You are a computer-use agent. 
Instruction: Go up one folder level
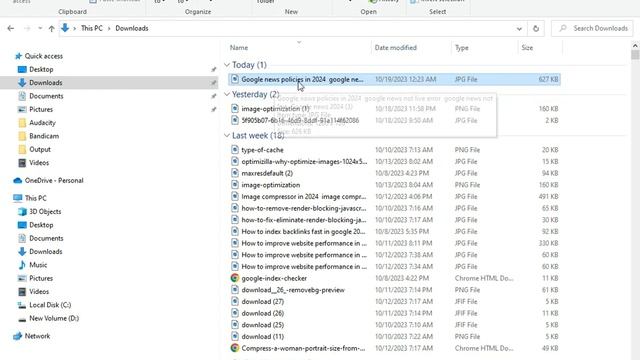(51, 28)
